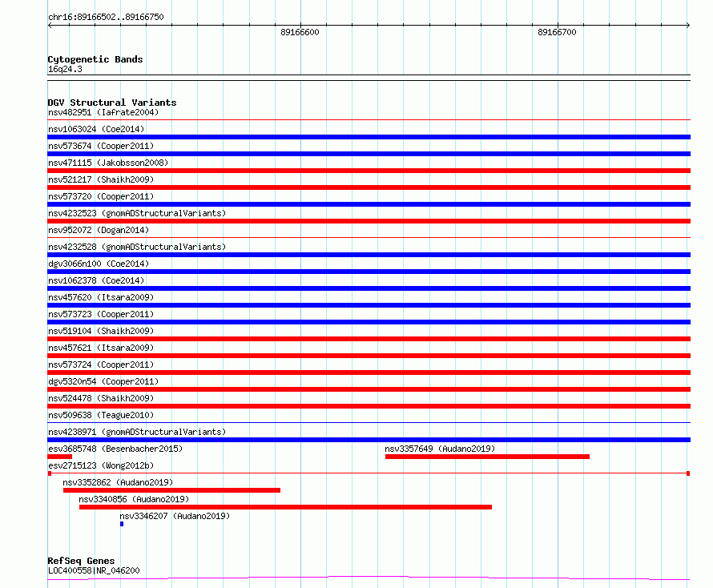Open variant nsv3357649 (Audano2019)
Image resolution: width=713 pixels, height=588 pixels.
tap(440, 449)
